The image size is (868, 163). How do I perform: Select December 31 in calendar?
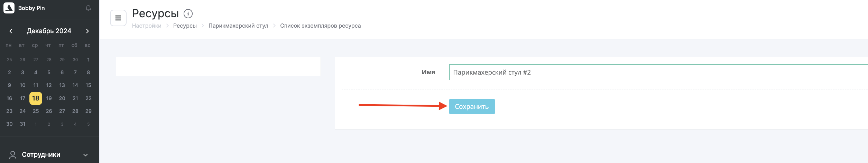pos(22,124)
